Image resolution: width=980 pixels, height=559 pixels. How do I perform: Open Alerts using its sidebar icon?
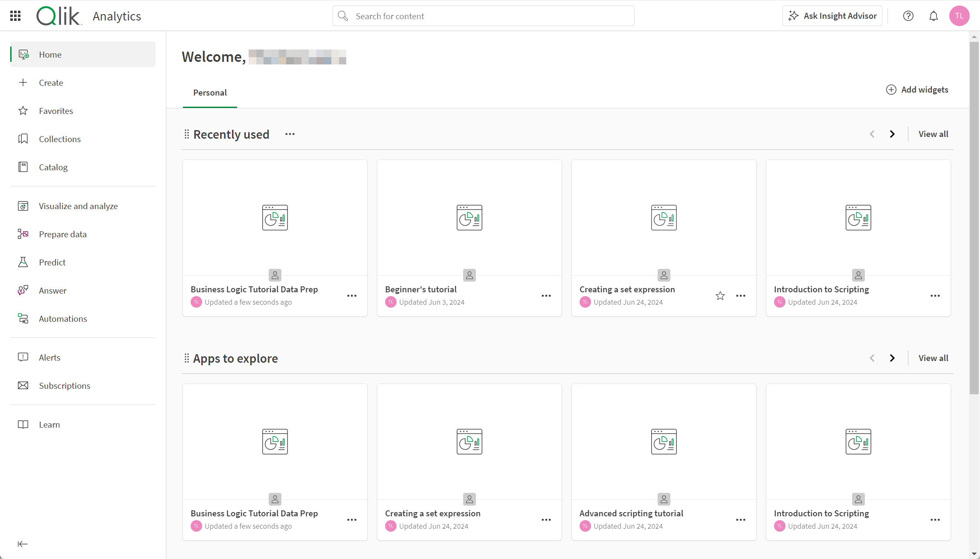click(x=23, y=357)
